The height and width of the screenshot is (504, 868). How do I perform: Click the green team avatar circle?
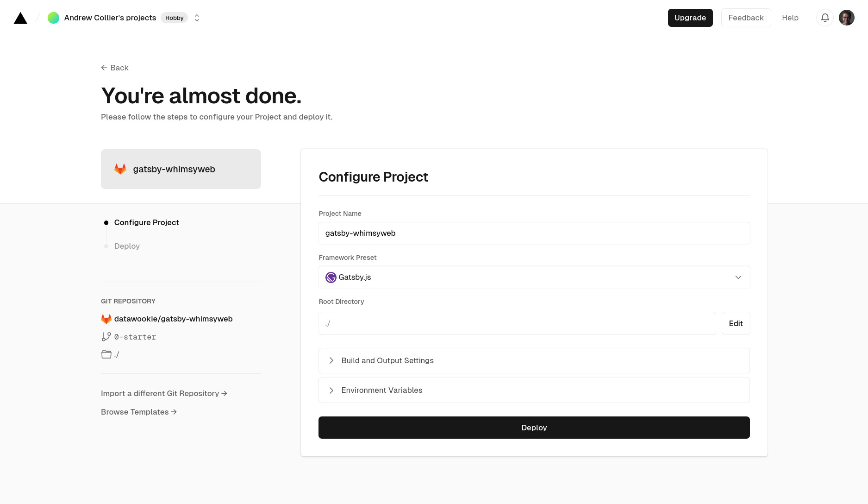coord(53,18)
